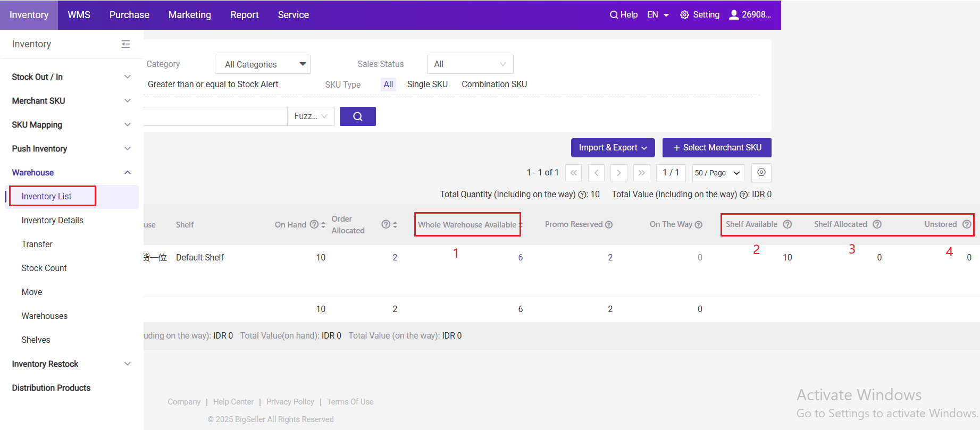980x430 pixels.
Task: Open the Help Center footer link
Action: coord(233,402)
